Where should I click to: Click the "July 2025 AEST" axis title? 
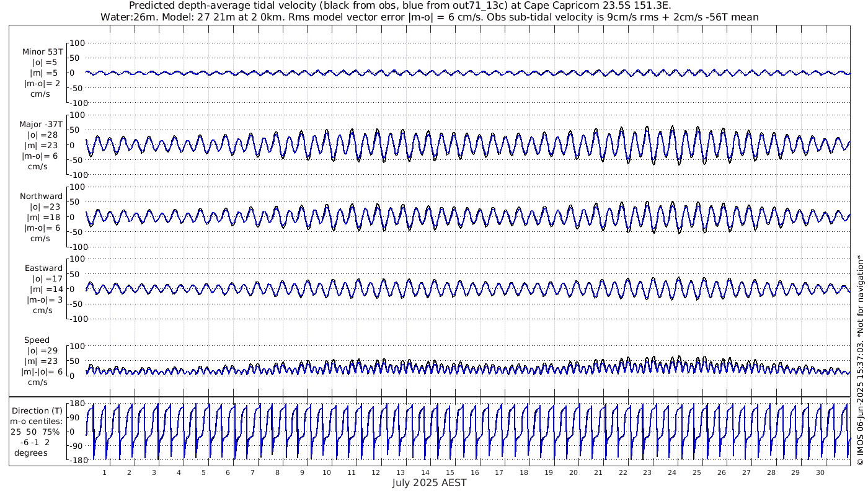(430, 482)
